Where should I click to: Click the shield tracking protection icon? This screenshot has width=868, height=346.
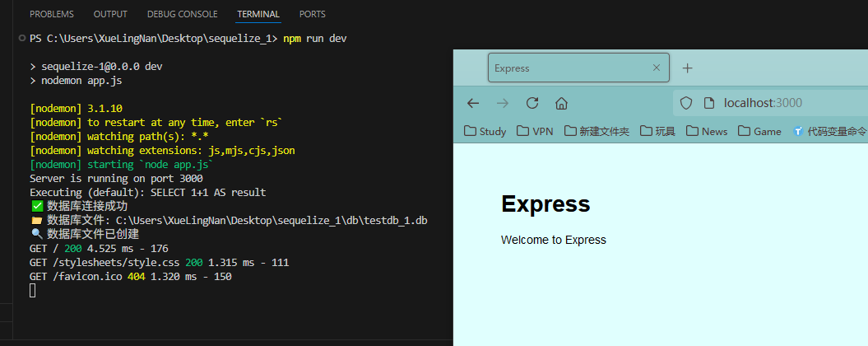686,103
